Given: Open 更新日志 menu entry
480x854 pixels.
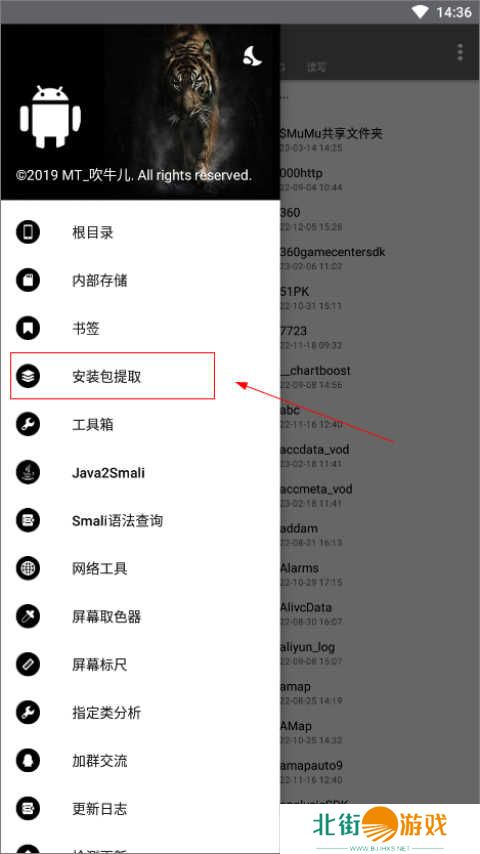Looking at the screenshot, I should pyautogui.click(x=141, y=808).
